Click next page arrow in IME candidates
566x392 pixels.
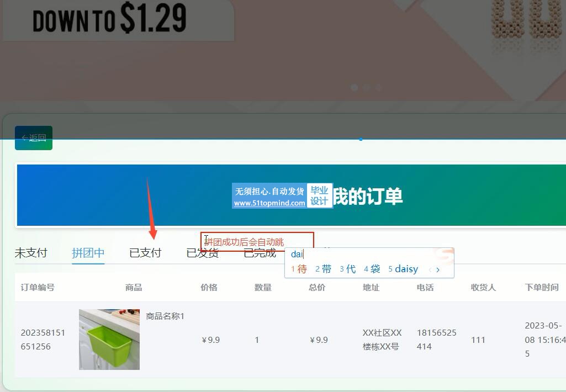click(x=438, y=270)
